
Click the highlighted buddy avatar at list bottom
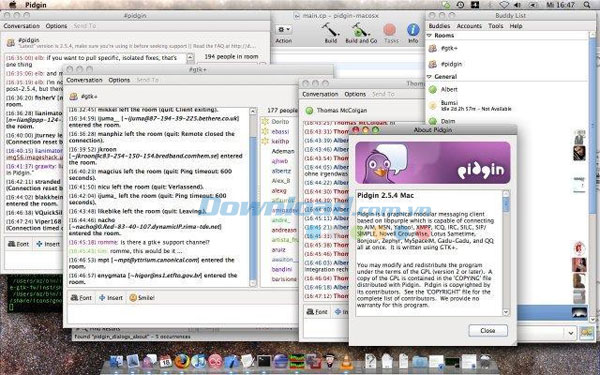(579, 312)
